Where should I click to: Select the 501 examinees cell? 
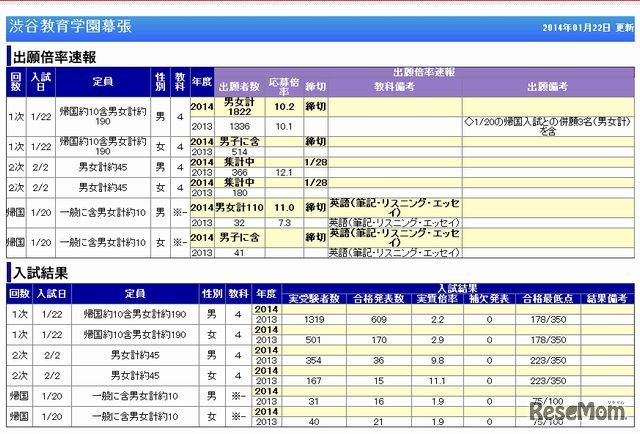pyautogui.click(x=314, y=340)
